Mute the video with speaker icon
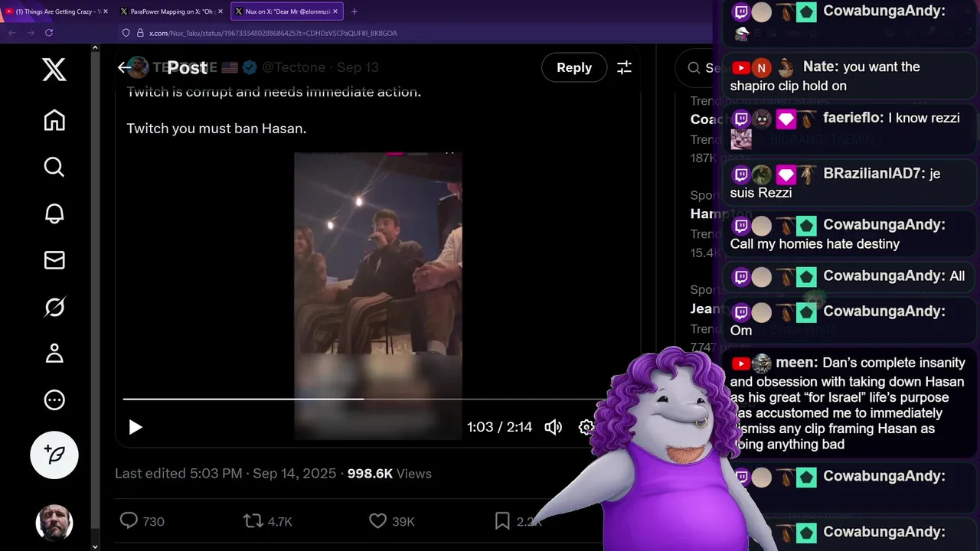The width and height of the screenshot is (980, 551). click(x=553, y=427)
